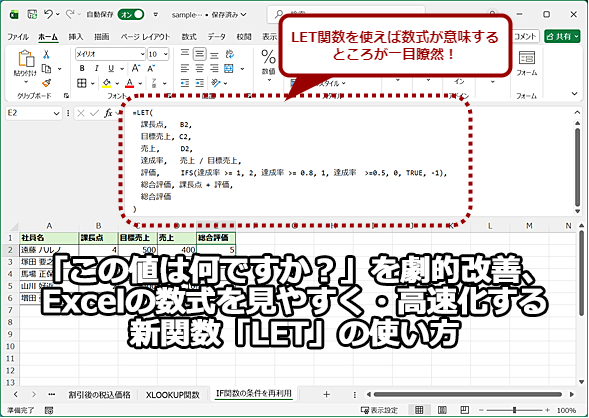Click the zoom slider handle
The width and height of the screenshot is (589, 418).
tap(514, 410)
